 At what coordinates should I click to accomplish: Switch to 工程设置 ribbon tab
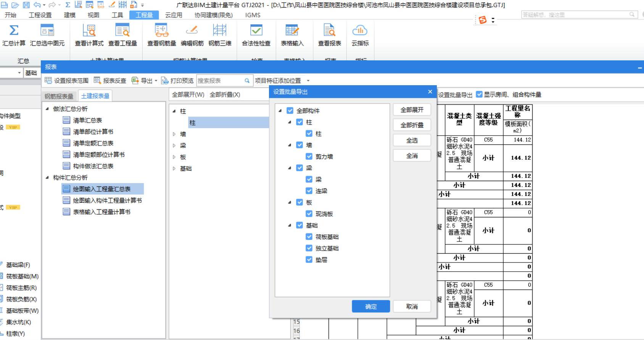click(x=40, y=15)
